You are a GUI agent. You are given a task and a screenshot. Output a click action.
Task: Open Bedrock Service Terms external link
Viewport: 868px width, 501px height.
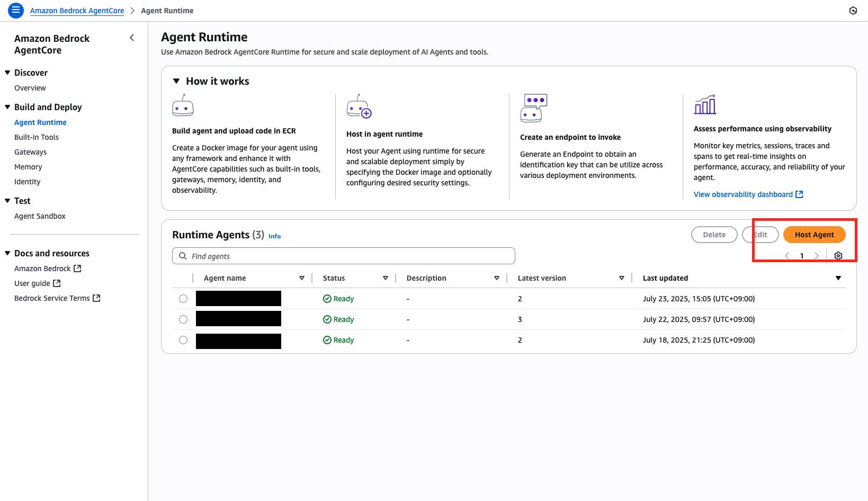point(57,298)
